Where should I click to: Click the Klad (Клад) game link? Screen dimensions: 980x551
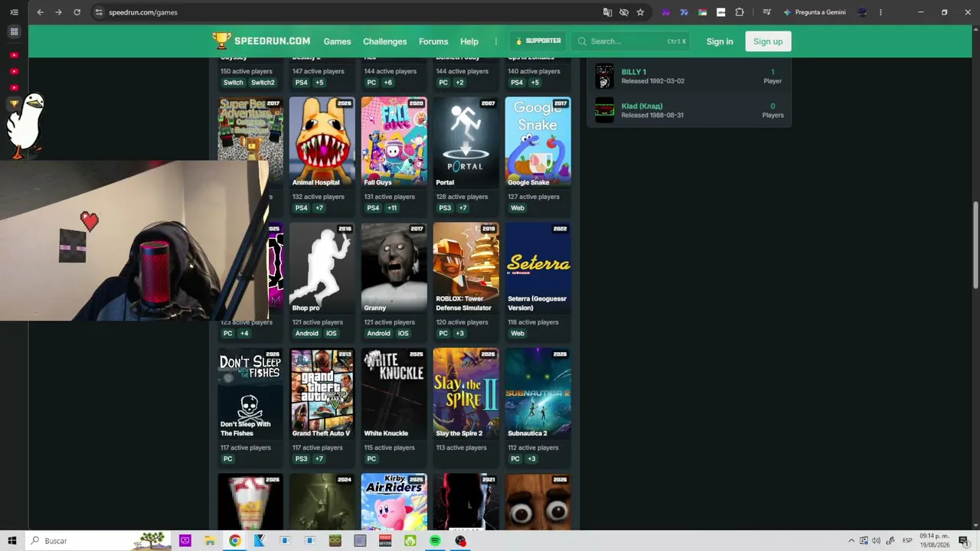642,106
